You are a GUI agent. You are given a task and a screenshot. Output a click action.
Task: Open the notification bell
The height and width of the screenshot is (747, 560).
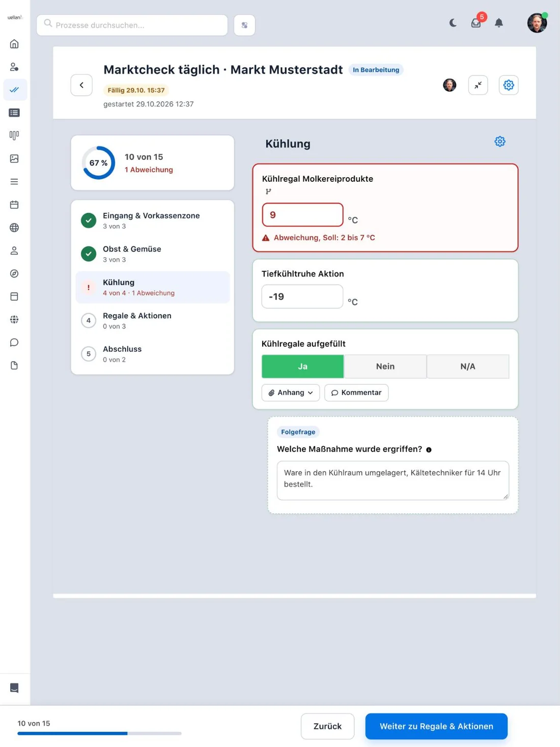click(x=499, y=23)
